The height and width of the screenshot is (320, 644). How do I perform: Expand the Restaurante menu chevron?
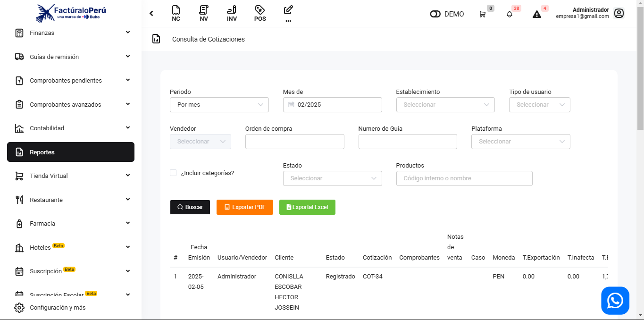coord(128,200)
